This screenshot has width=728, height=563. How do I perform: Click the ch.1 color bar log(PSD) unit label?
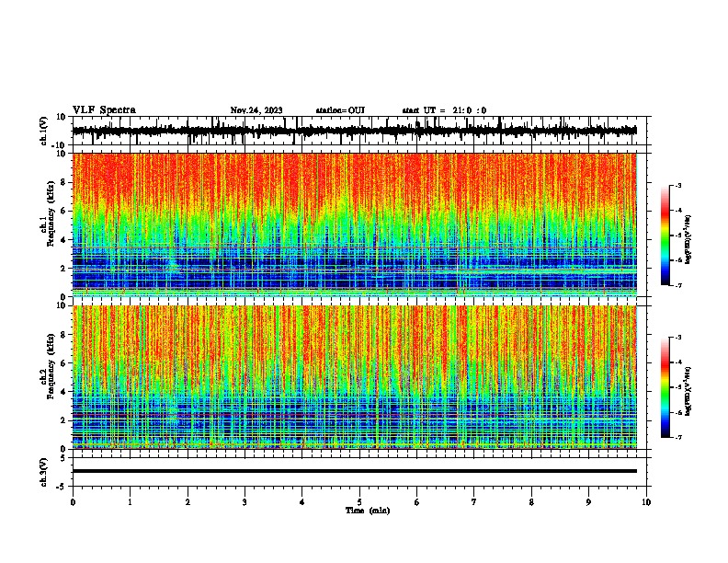688,240
